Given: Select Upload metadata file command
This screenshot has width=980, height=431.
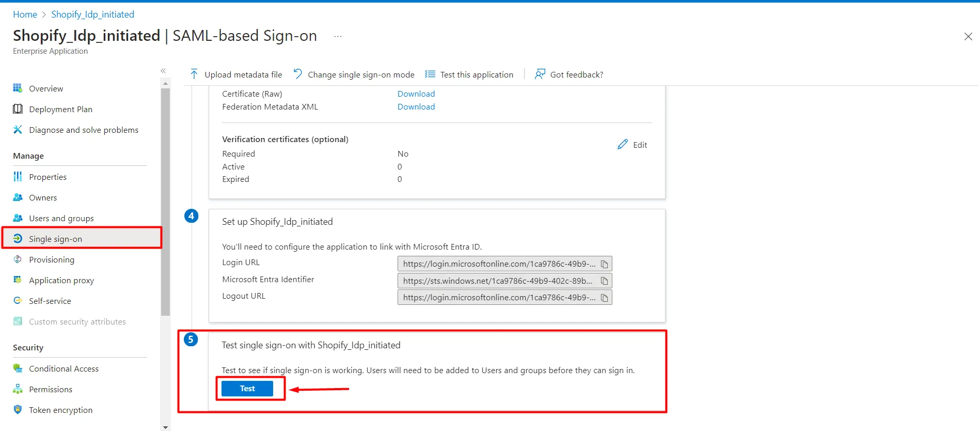Looking at the screenshot, I should pos(236,74).
